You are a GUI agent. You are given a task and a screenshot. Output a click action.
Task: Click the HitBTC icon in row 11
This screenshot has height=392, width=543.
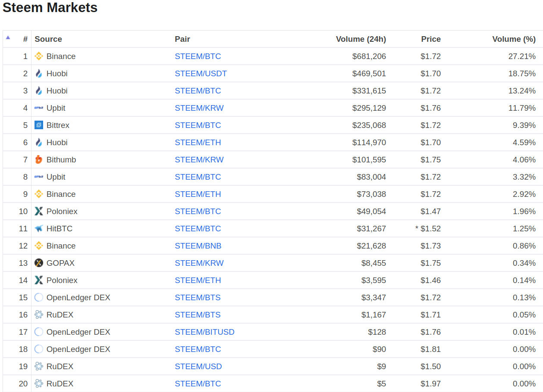[x=39, y=228]
